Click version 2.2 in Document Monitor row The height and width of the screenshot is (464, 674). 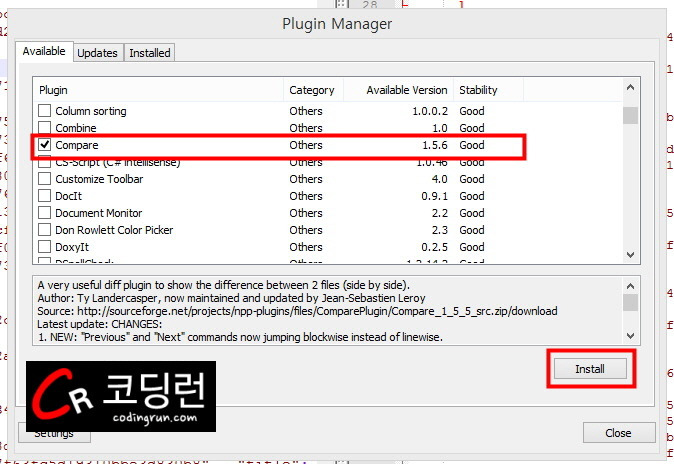click(440, 213)
